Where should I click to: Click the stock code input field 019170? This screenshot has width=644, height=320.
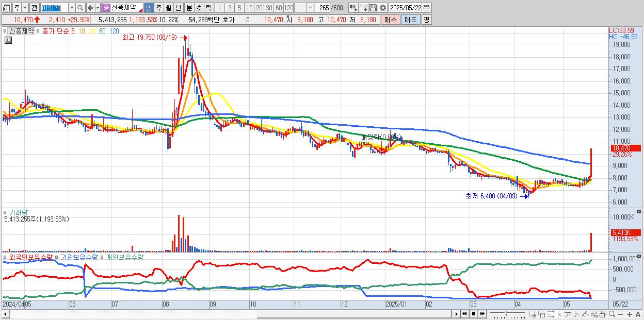(x=54, y=8)
